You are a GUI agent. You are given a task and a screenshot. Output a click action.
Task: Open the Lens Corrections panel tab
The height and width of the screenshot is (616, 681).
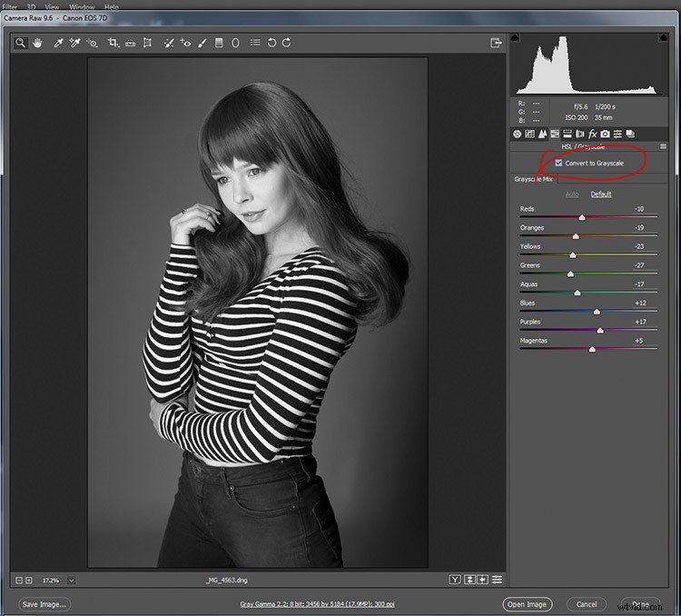pyautogui.click(x=580, y=134)
